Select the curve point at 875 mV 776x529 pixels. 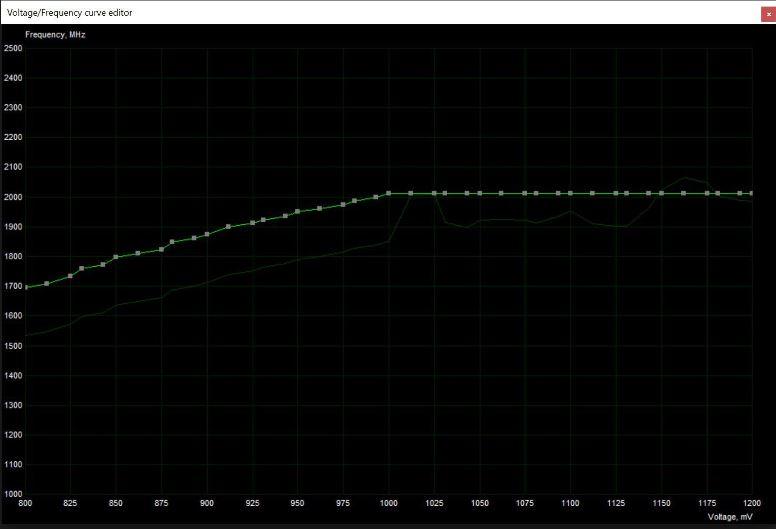coord(161,249)
